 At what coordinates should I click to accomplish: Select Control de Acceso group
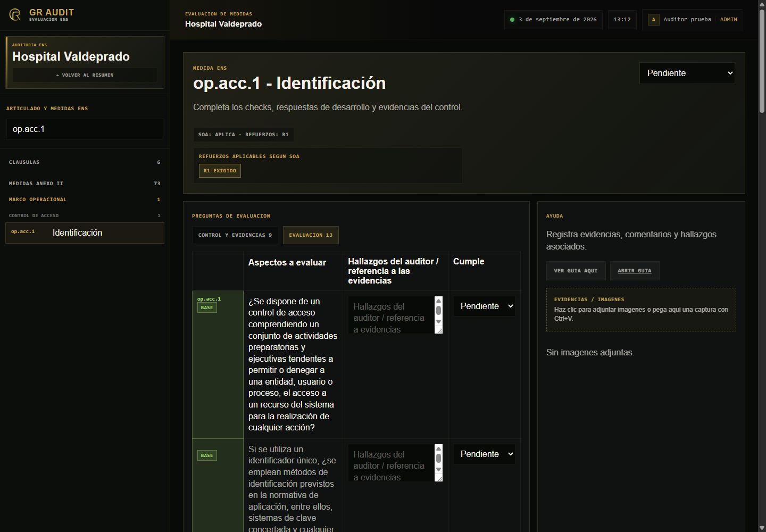point(85,215)
